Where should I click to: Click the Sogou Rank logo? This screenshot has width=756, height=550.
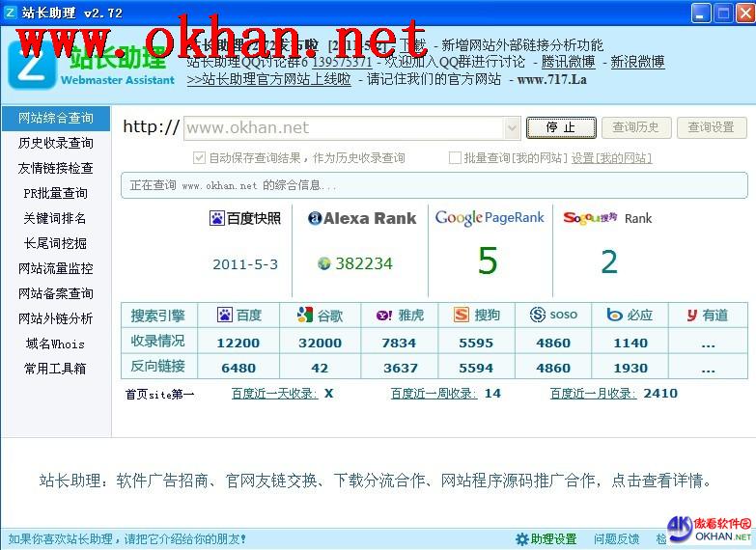click(x=590, y=218)
